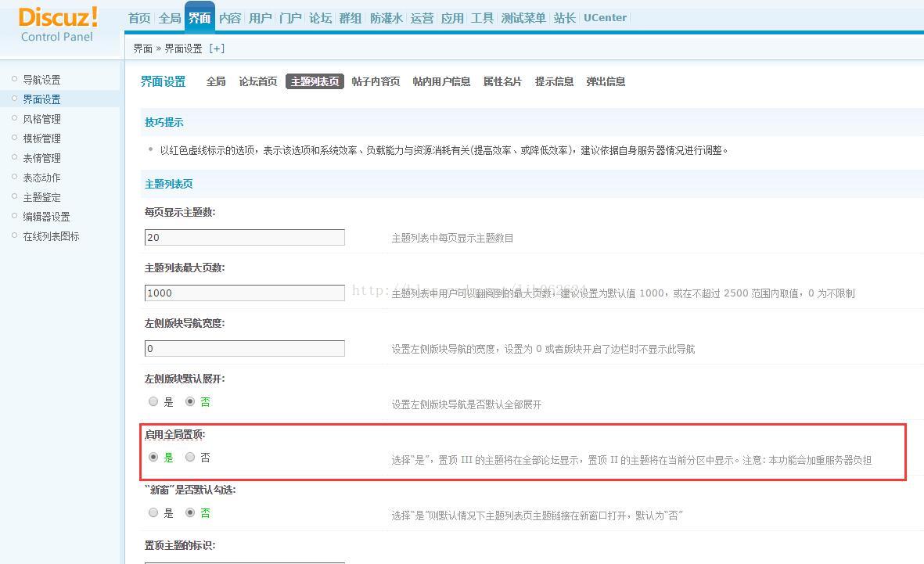Select 是 for 左侧版块默认展开
The width and height of the screenshot is (924, 564).
(153, 401)
